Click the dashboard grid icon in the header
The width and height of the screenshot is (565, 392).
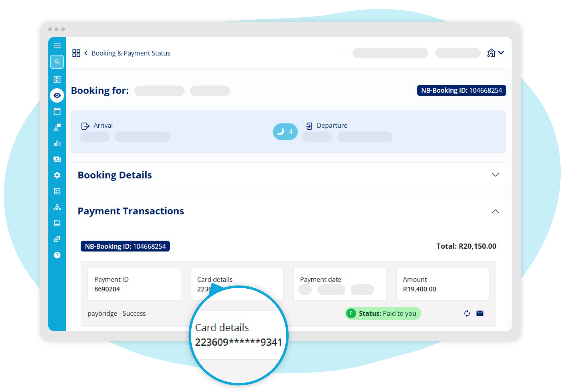[76, 53]
